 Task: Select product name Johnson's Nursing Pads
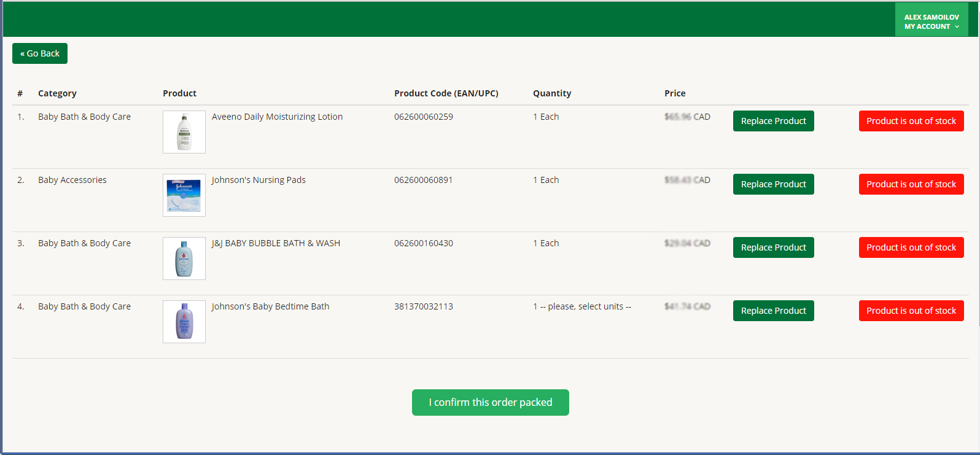(x=259, y=180)
